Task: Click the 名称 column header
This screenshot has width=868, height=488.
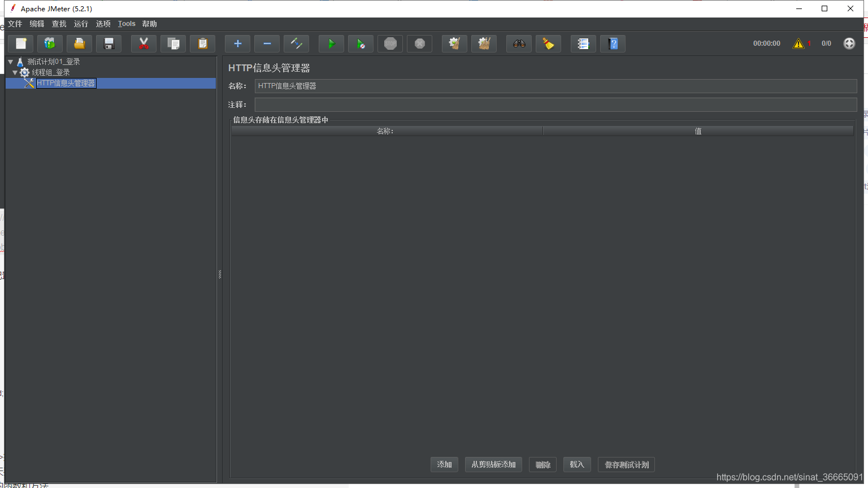Action: point(387,131)
